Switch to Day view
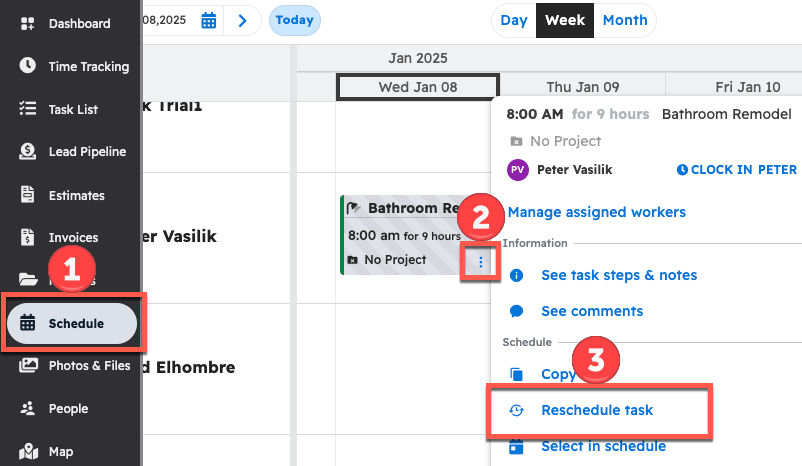 tap(514, 20)
